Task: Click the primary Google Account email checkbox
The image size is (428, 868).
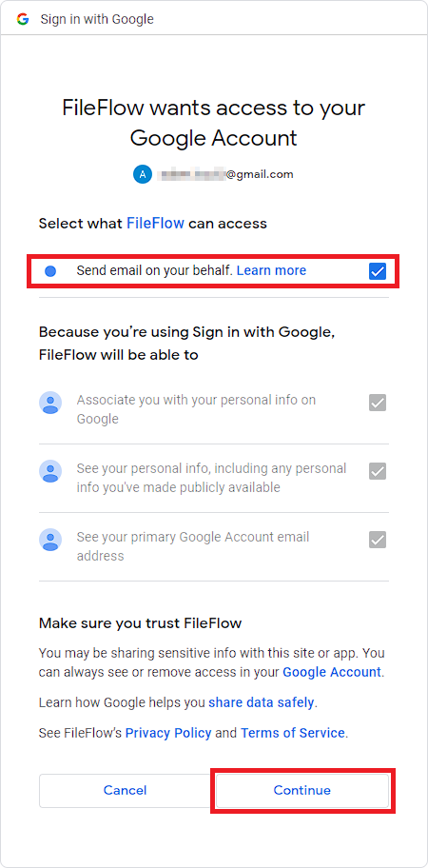Action: pyautogui.click(x=378, y=540)
